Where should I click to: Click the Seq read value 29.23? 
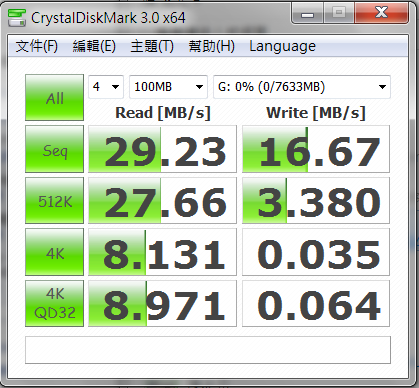click(162, 149)
